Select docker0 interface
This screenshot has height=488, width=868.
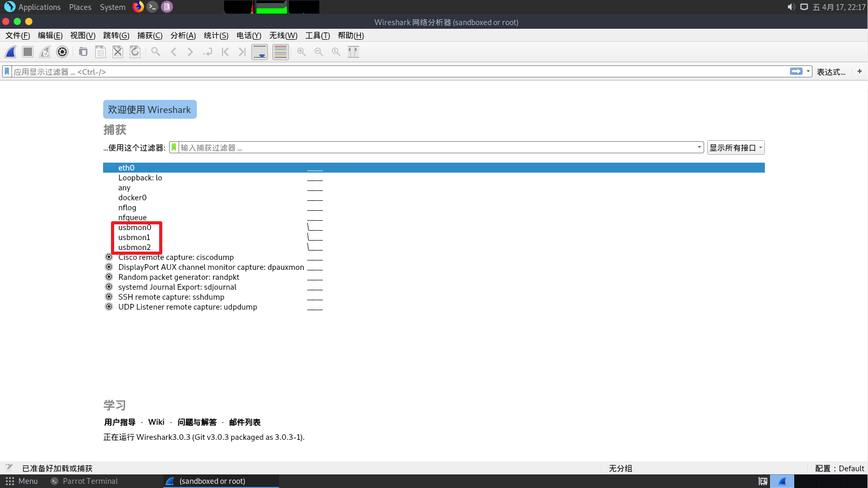434,198
